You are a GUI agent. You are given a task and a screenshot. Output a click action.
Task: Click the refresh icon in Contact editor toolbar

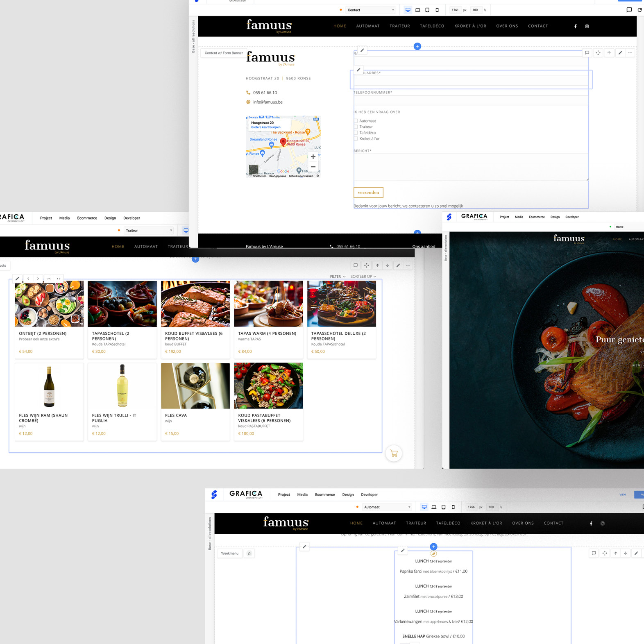point(639,10)
